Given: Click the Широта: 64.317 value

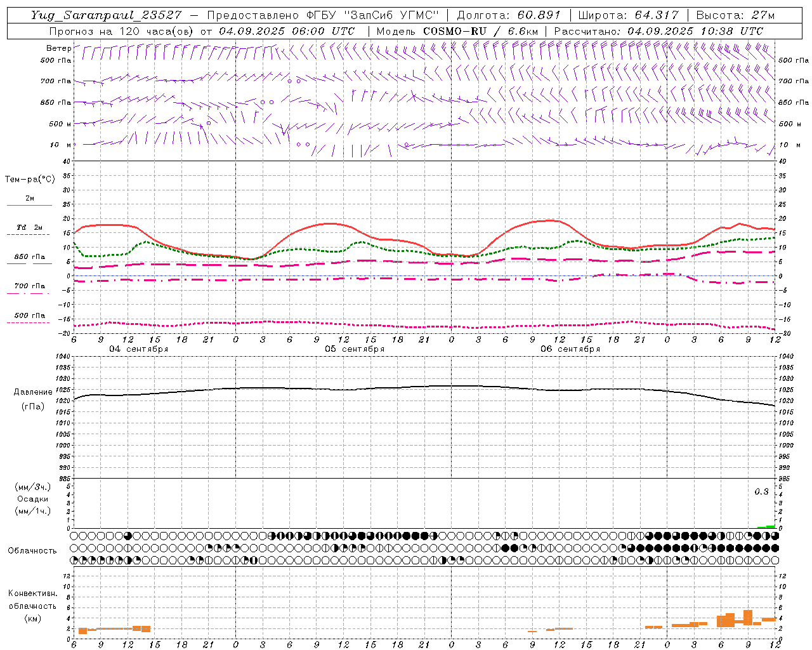Looking at the screenshot, I should (629, 15).
